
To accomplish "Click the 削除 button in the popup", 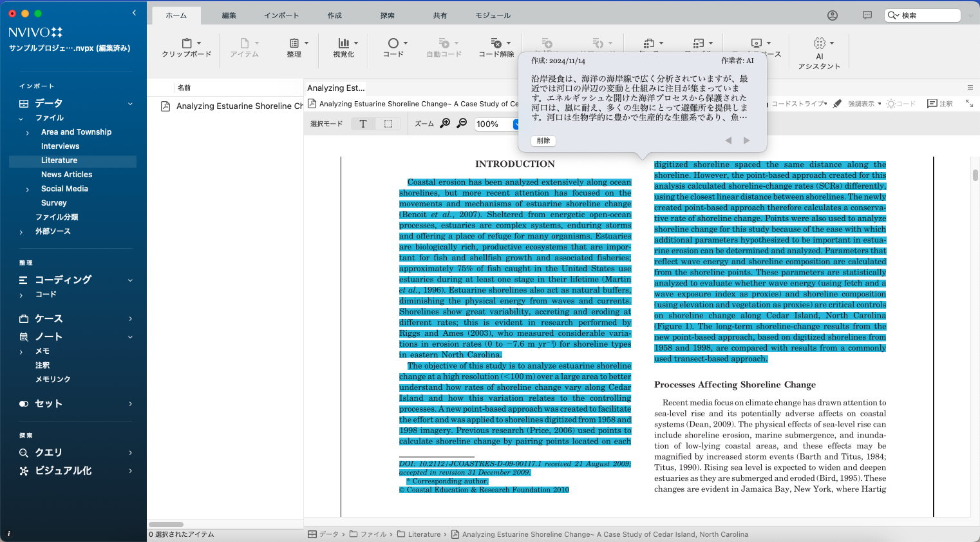I will tap(543, 140).
